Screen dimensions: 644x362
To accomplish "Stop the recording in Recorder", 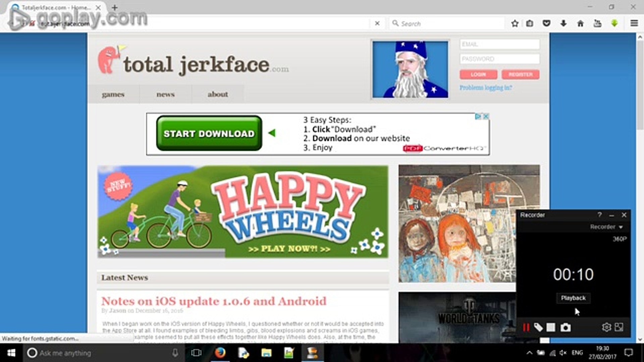I will coord(551,327).
